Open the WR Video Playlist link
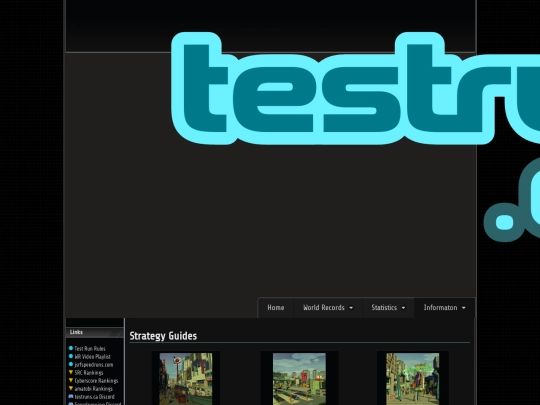The width and height of the screenshot is (540, 405). point(93,356)
